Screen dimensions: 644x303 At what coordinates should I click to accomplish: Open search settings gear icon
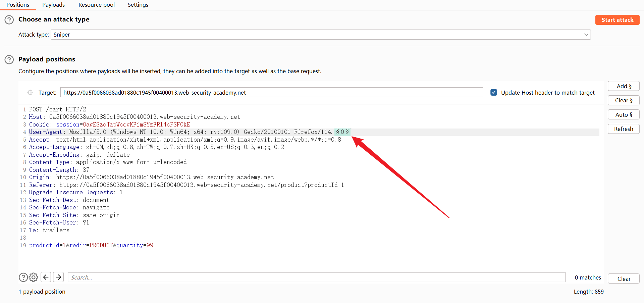click(34, 277)
